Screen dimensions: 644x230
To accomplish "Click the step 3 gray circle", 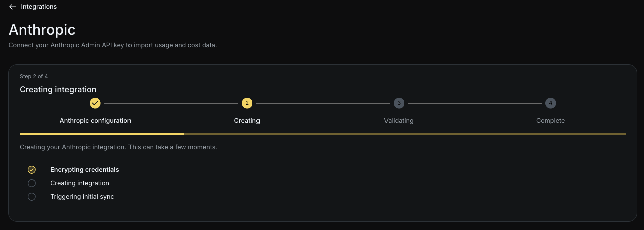I will (x=399, y=103).
